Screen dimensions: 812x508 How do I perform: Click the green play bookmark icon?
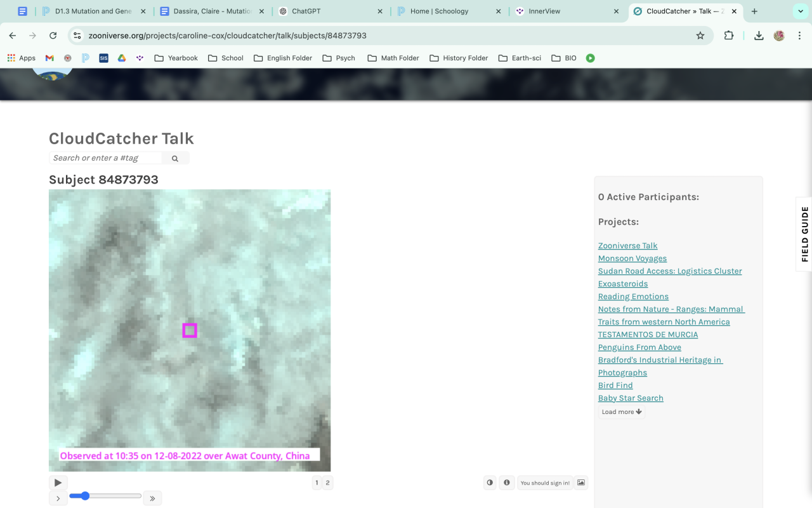(591, 58)
